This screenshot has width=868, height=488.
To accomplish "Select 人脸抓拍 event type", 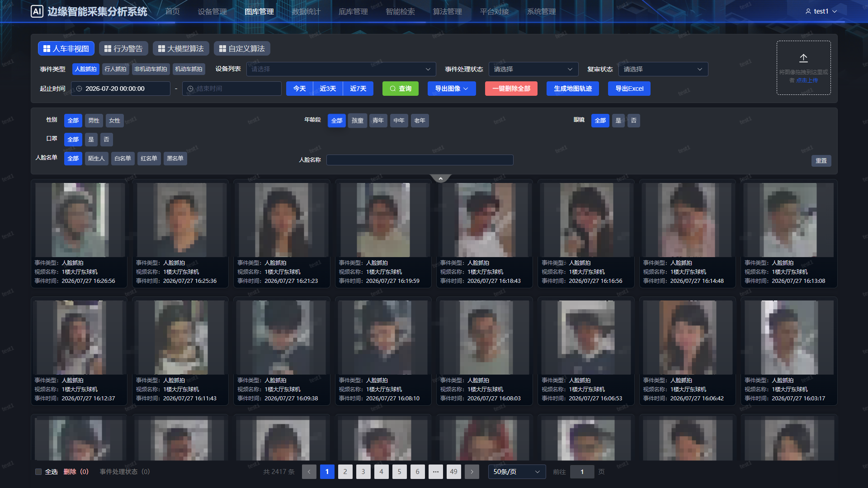I will coord(86,69).
